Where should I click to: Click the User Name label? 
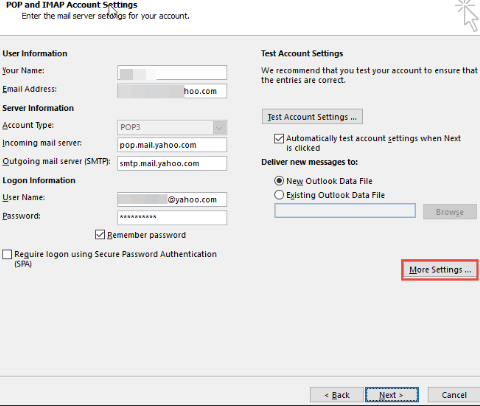(x=24, y=197)
